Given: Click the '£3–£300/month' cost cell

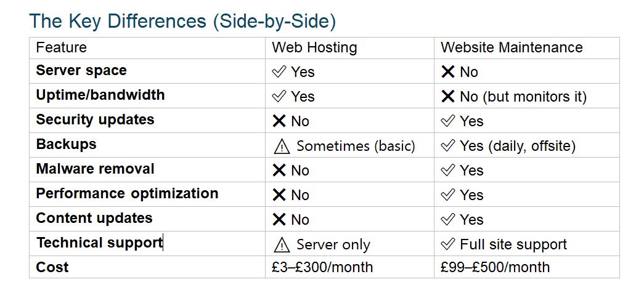Looking at the screenshot, I should click(x=322, y=267).
